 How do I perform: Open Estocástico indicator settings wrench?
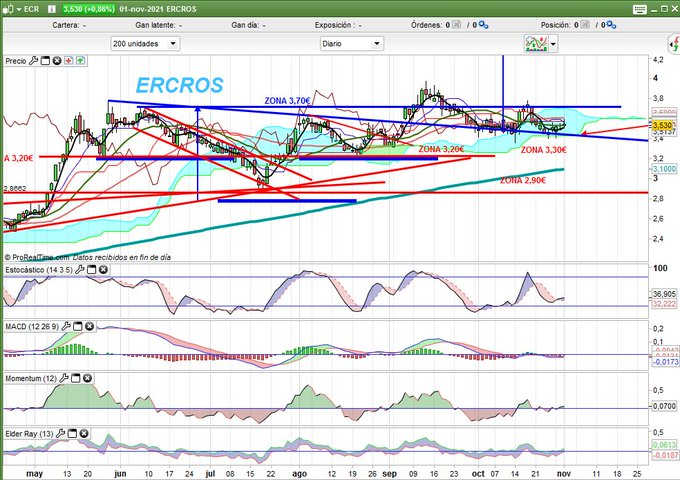[80, 270]
